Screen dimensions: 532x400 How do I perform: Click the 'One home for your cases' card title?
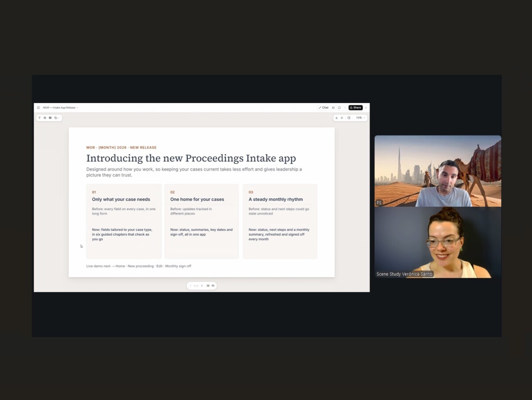197,200
